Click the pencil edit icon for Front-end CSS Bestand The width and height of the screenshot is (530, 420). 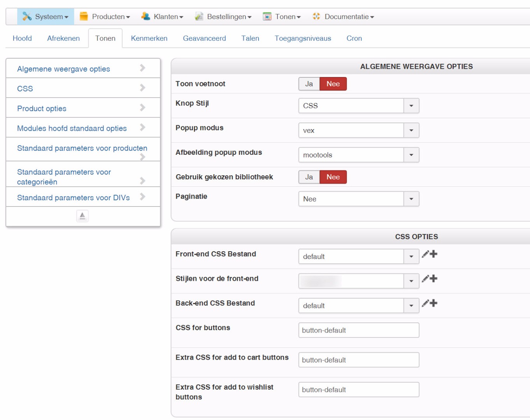coord(425,254)
